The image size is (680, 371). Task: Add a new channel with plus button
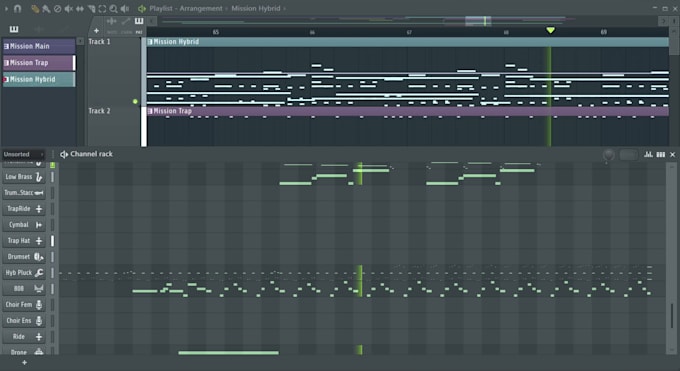24,362
